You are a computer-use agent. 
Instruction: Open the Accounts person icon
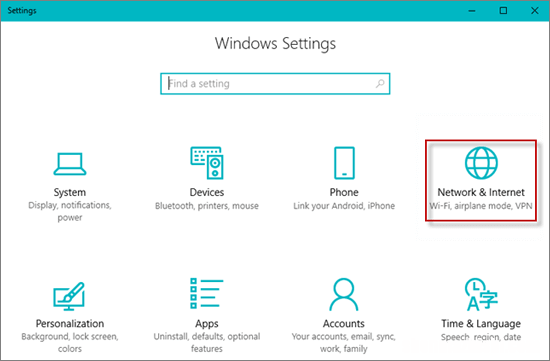[344, 294]
